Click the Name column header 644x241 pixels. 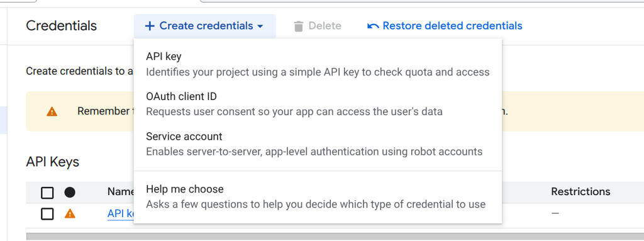point(120,192)
